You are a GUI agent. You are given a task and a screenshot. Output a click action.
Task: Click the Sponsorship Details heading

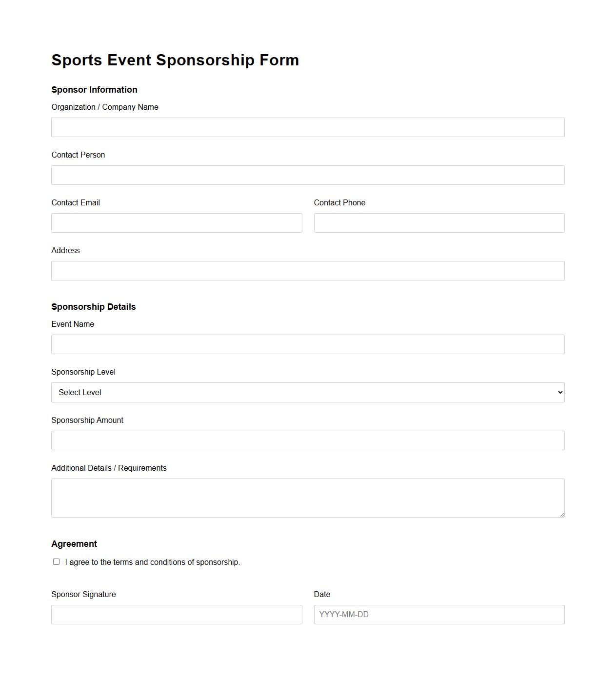pos(94,307)
